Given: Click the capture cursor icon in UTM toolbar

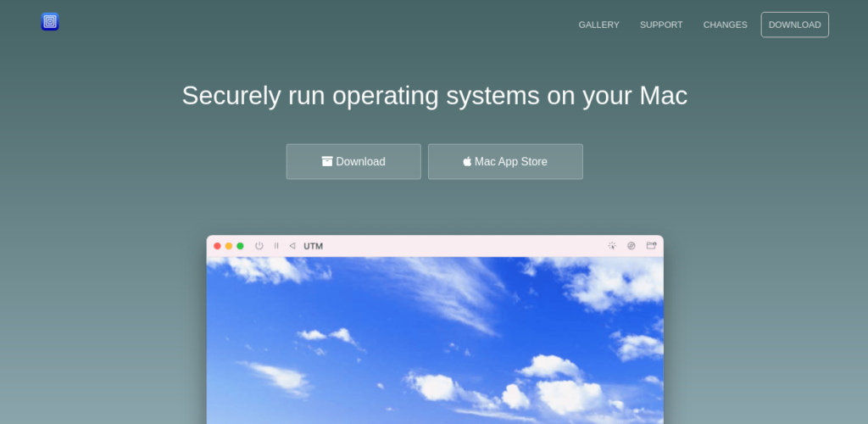Looking at the screenshot, I should (x=612, y=246).
